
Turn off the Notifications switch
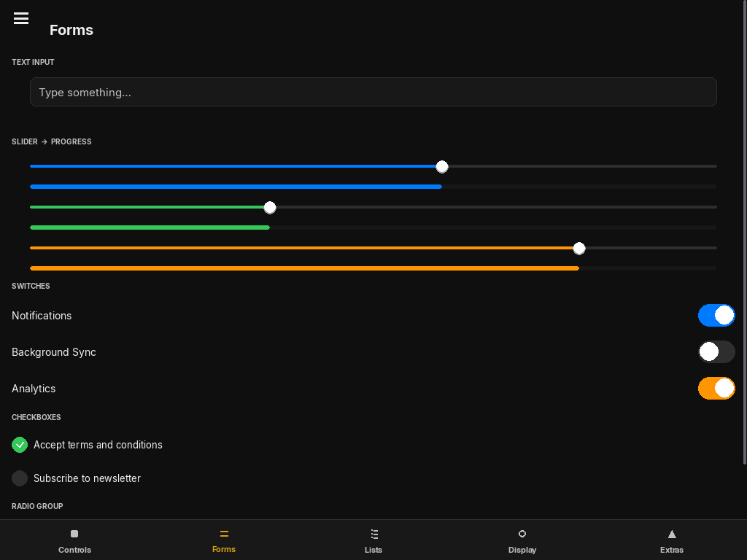[716, 315]
